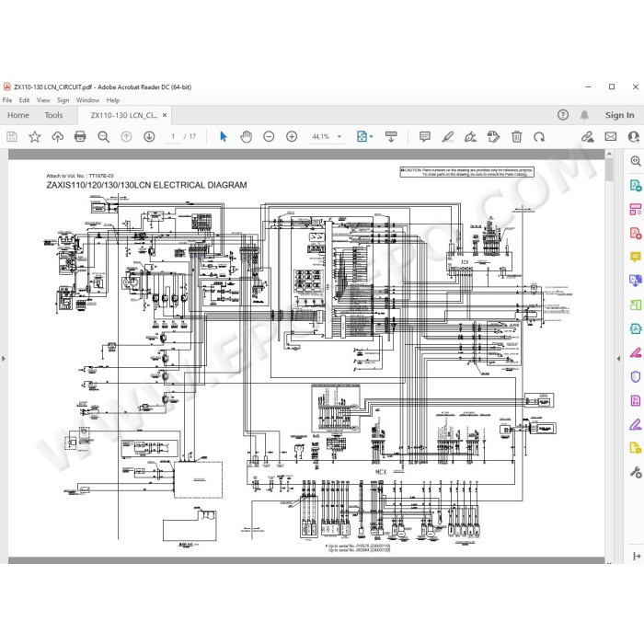Click the page number input field

coord(173,136)
